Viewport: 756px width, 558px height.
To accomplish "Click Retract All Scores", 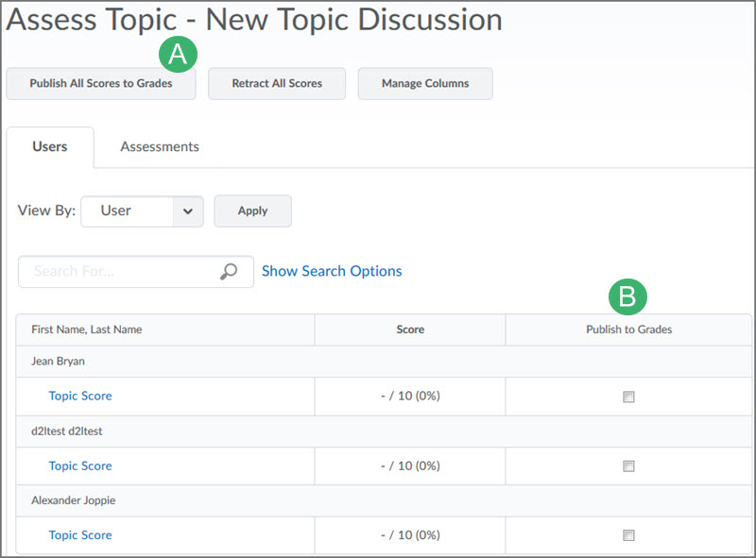I will [x=276, y=83].
